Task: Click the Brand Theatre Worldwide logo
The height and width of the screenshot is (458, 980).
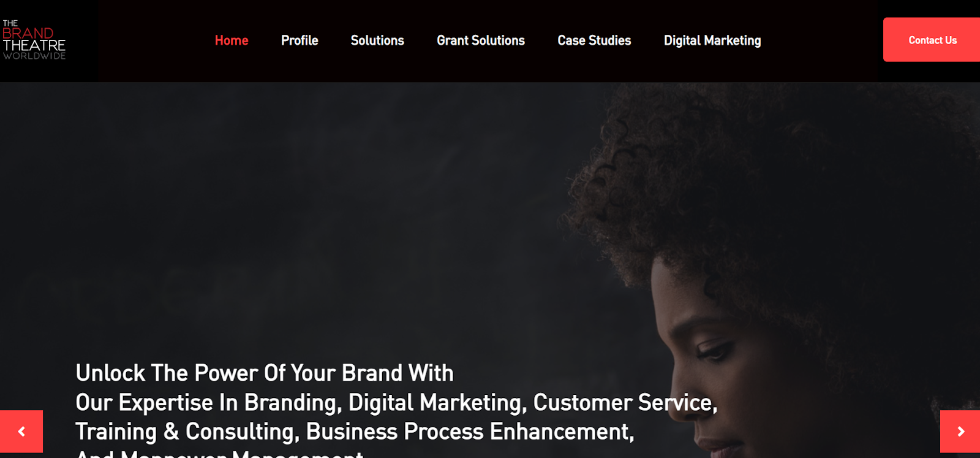Action: point(34,40)
